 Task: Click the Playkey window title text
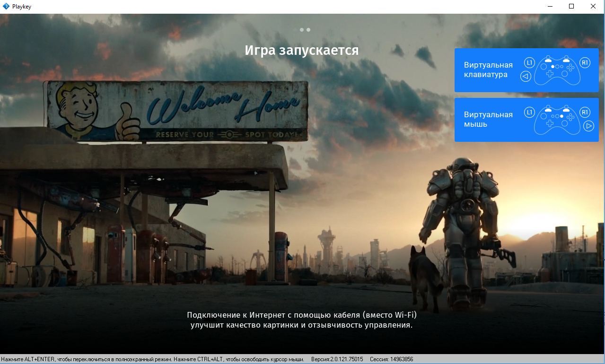tap(22, 7)
